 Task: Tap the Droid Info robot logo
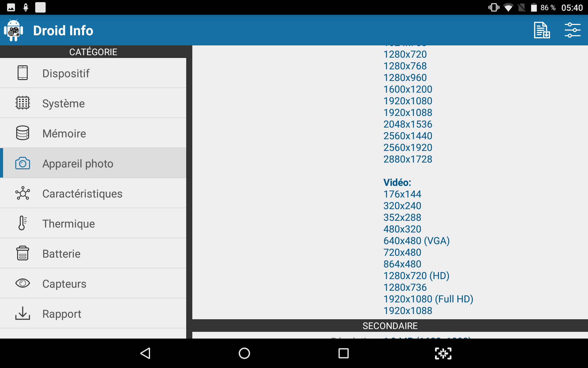pyautogui.click(x=13, y=30)
